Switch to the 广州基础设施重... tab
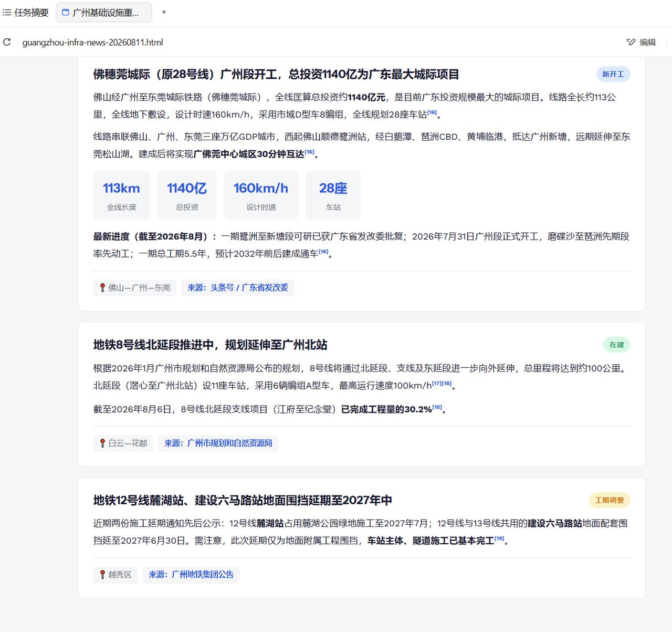672x632 pixels. point(104,12)
